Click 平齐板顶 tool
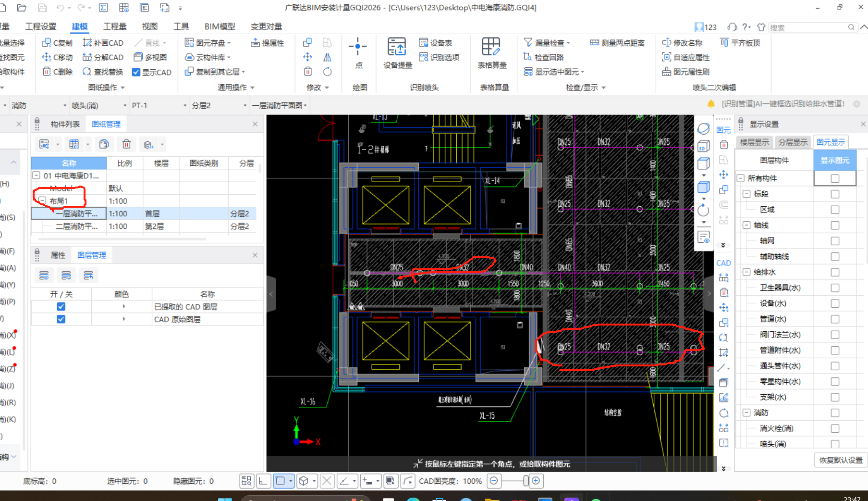Screen dimensions: 868x501 [740, 43]
